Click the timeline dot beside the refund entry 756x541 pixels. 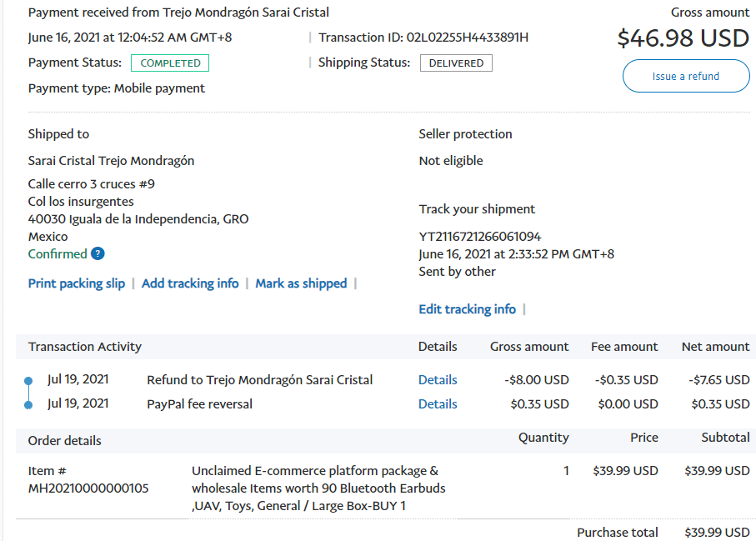point(28,381)
